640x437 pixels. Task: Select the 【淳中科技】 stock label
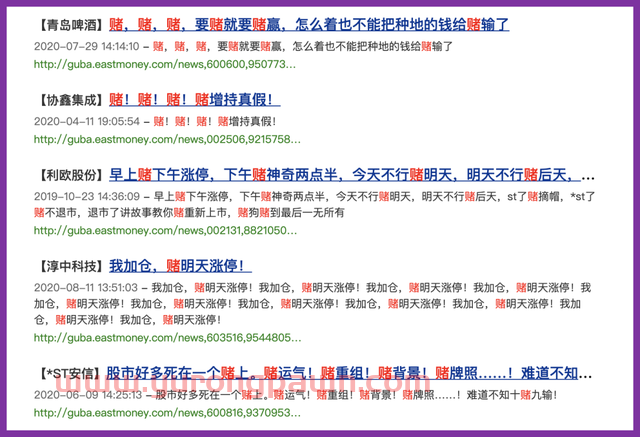point(71,267)
